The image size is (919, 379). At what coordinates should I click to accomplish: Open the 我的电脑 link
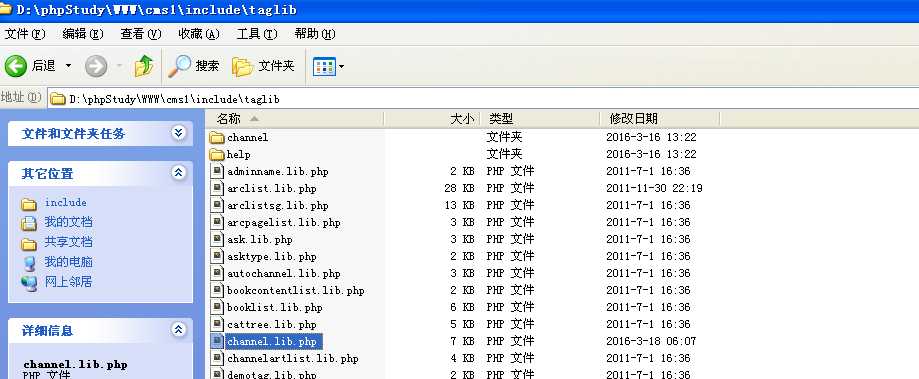click(69, 262)
